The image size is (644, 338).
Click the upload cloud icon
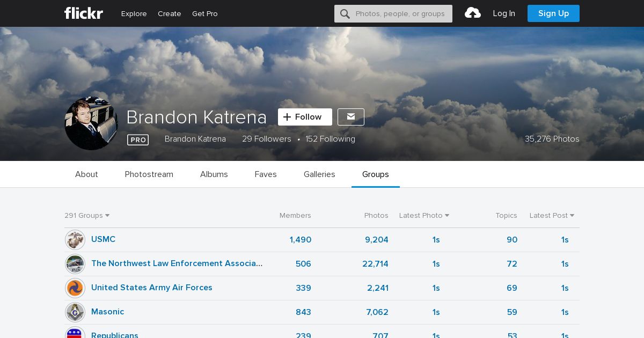tap(472, 13)
